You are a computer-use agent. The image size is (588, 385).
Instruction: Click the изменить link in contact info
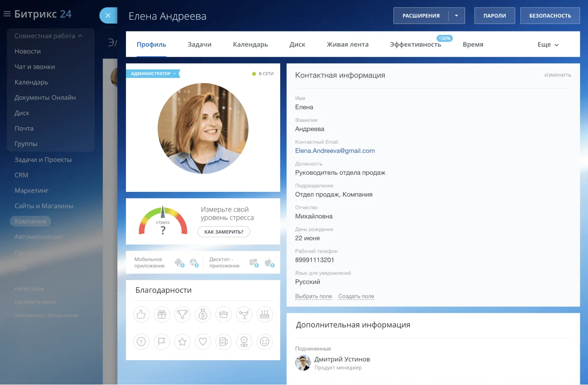557,75
